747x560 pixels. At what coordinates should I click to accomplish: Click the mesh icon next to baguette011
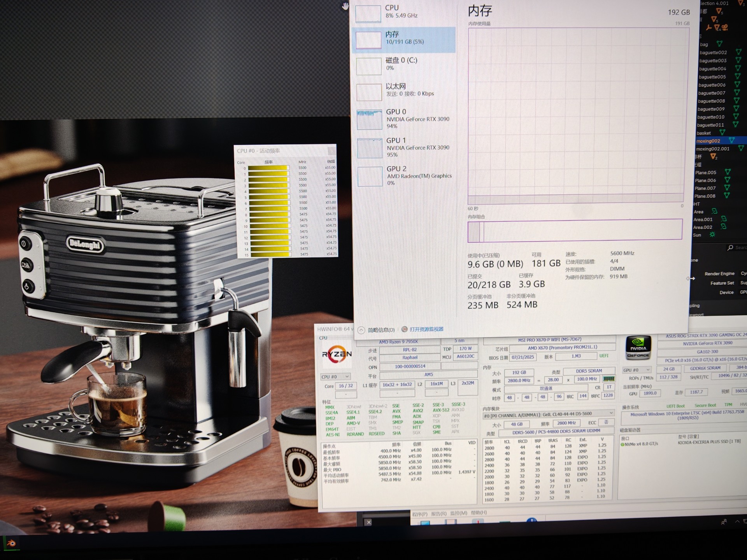click(735, 124)
